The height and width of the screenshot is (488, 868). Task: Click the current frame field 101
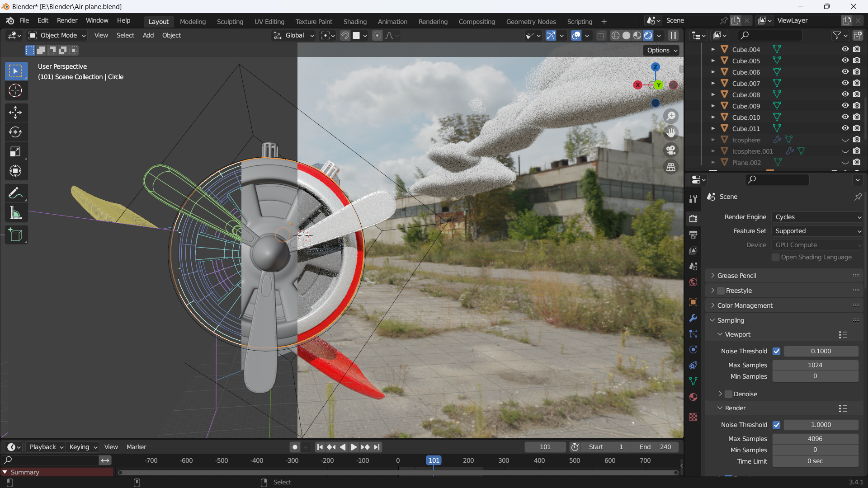pos(545,447)
